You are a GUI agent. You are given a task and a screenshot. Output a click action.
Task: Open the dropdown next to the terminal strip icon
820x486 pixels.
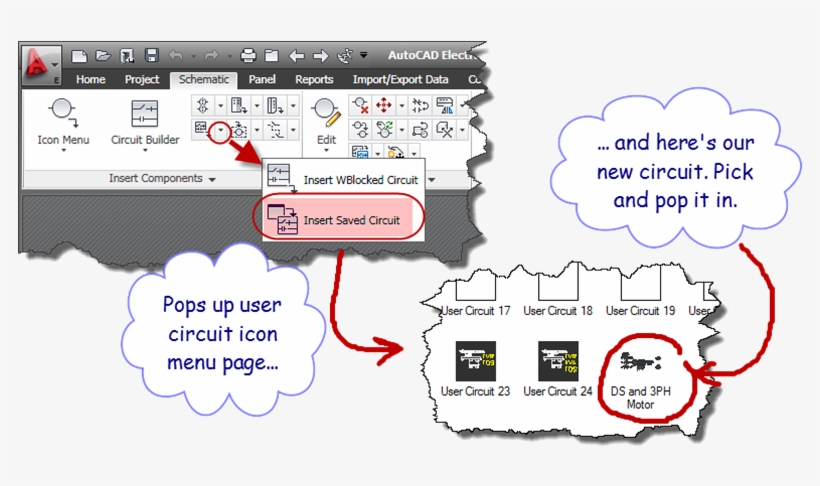292,106
